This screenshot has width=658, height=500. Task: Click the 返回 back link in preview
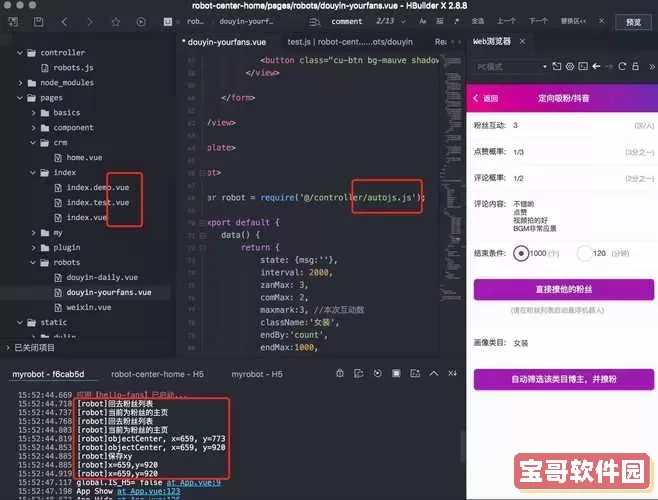click(x=485, y=98)
